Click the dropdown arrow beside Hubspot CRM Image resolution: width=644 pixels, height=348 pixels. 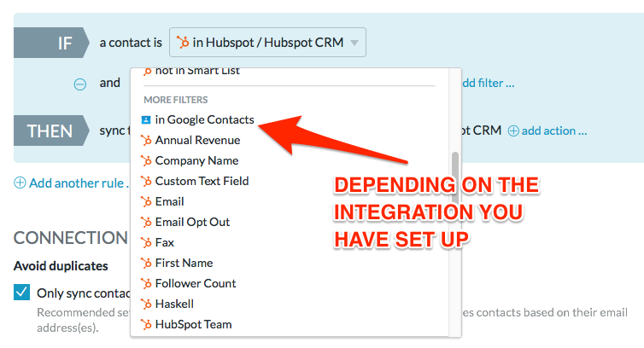click(x=354, y=43)
